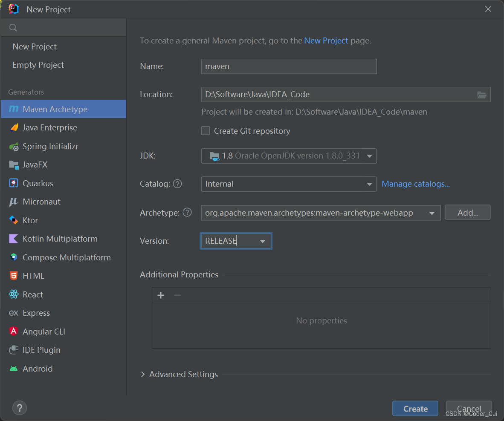Click the search magnifier icon
The width and height of the screenshot is (504, 421).
(x=13, y=28)
